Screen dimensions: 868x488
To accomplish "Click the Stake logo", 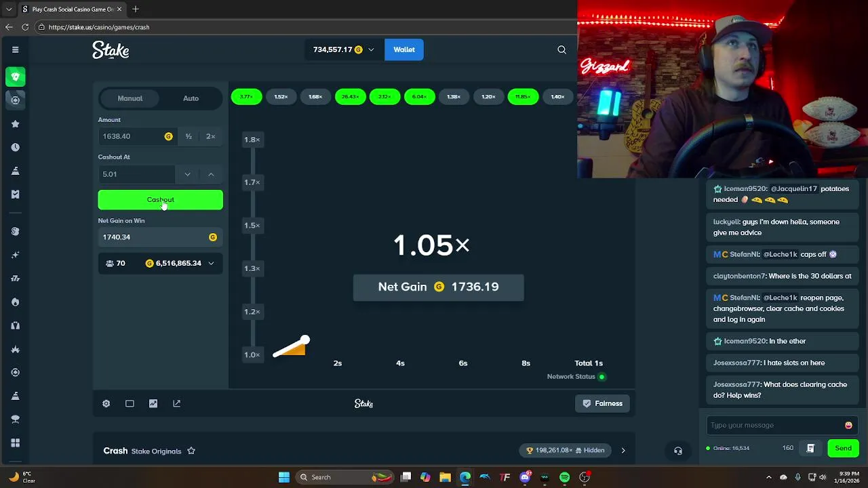I will pyautogui.click(x=111, y=50).
